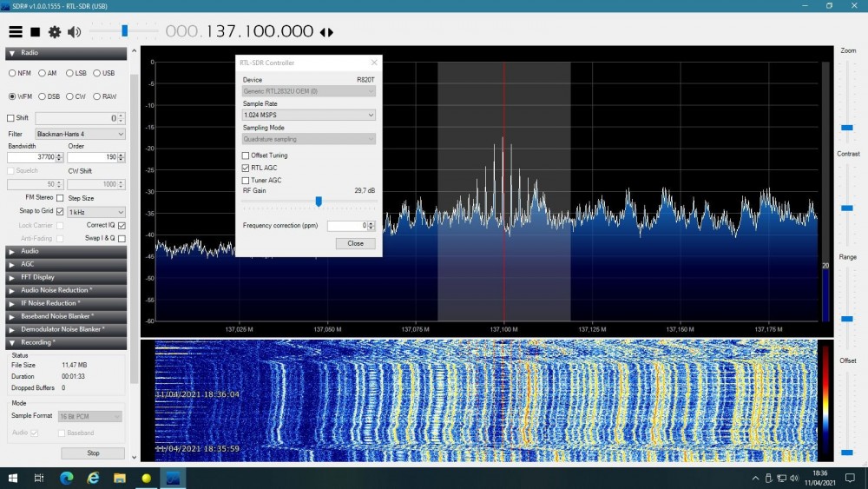The width and height of the screenshot is (868, 489).
Task: Adjust the Offset slider
Action: pos(847,453)
